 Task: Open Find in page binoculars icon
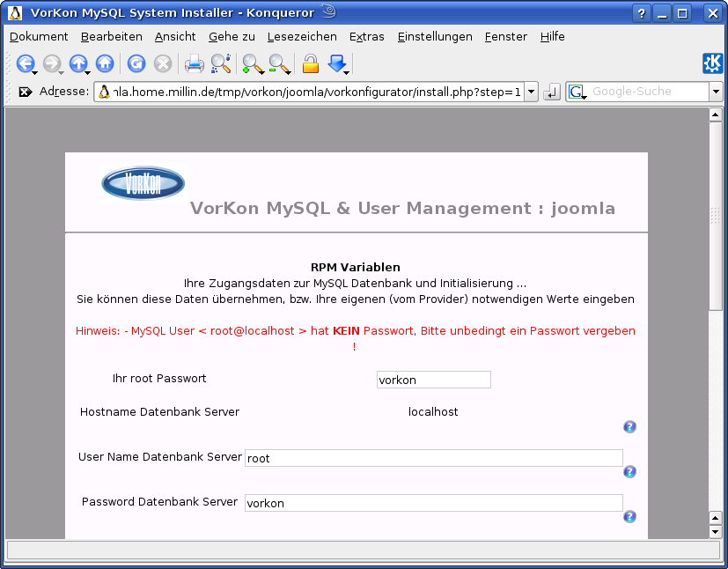[221, 63]
